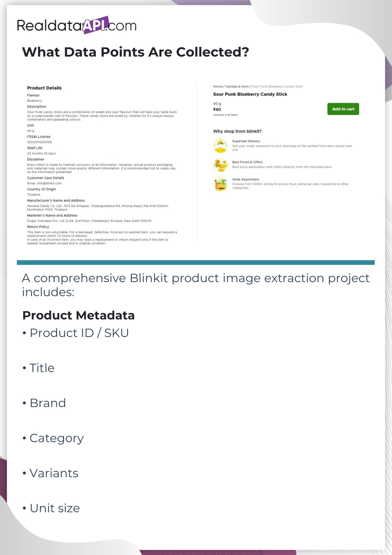
Task: Open the Home breadcrumb link
Action: point(217,87)
